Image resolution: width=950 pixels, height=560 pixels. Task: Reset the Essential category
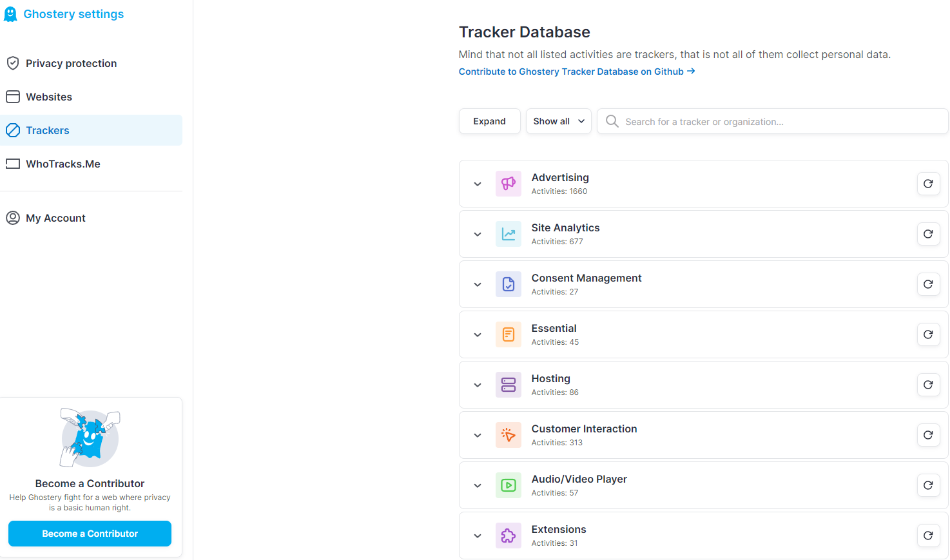pos(928,334)
